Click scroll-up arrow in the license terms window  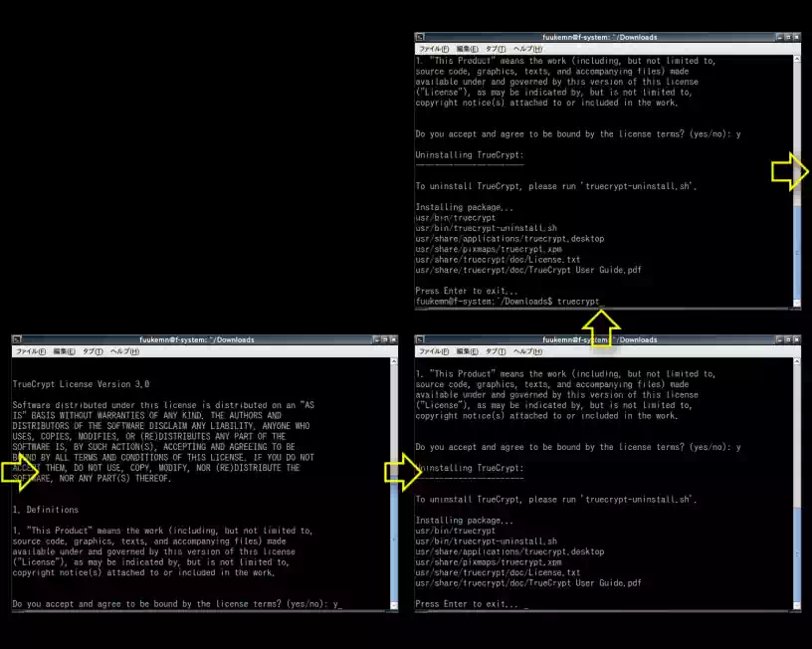click(x=394, y=361)
